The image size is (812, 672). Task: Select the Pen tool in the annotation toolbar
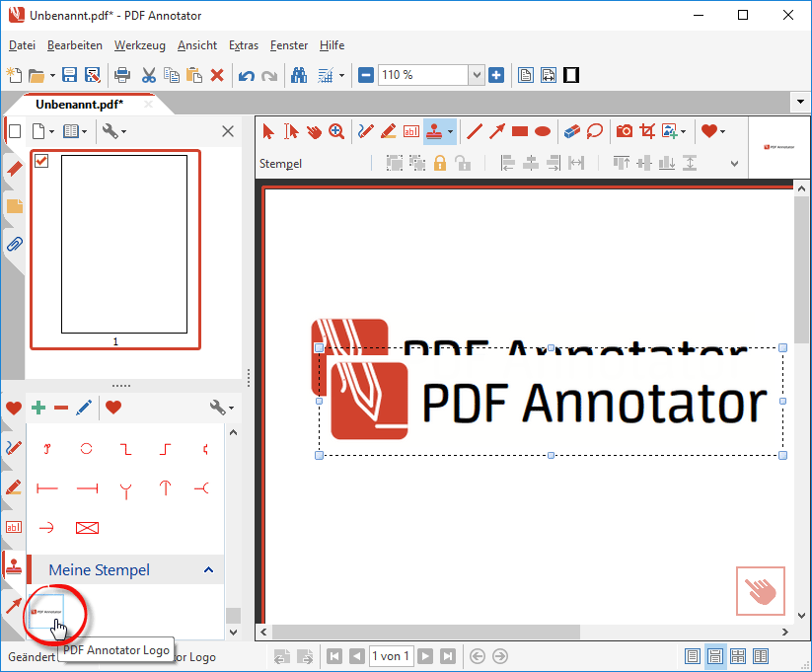click(366, 131)
